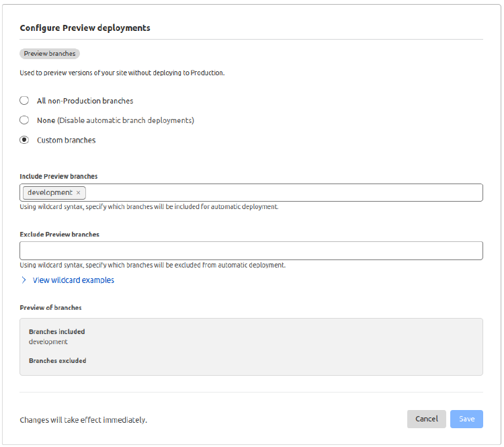The width and height of the screenshot is (504, 447).
Task: Open the View wildcard examples link
Action: click(73, 280)
